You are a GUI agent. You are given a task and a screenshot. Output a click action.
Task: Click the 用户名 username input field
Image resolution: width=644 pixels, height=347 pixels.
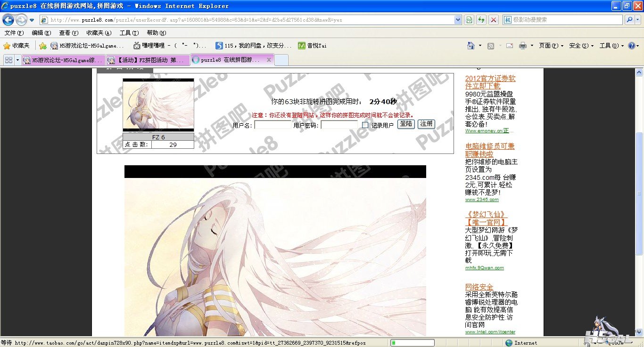tap(272, 125)
